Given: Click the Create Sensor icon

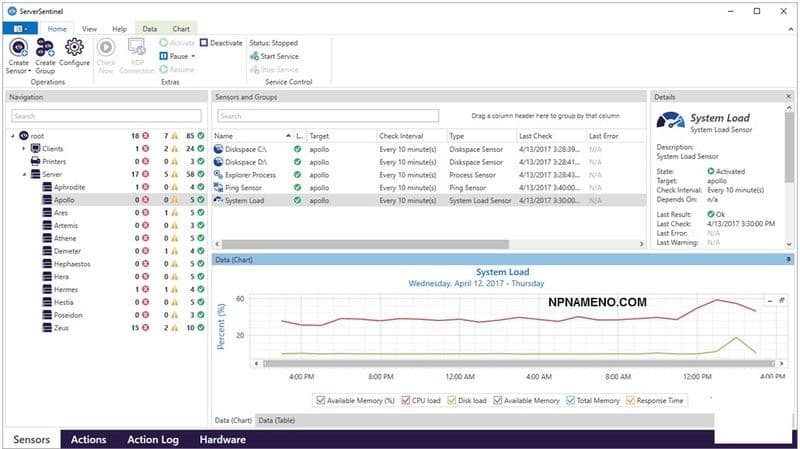Looking at the screenshot, I should pyautogui.click(x=18, y=48).
